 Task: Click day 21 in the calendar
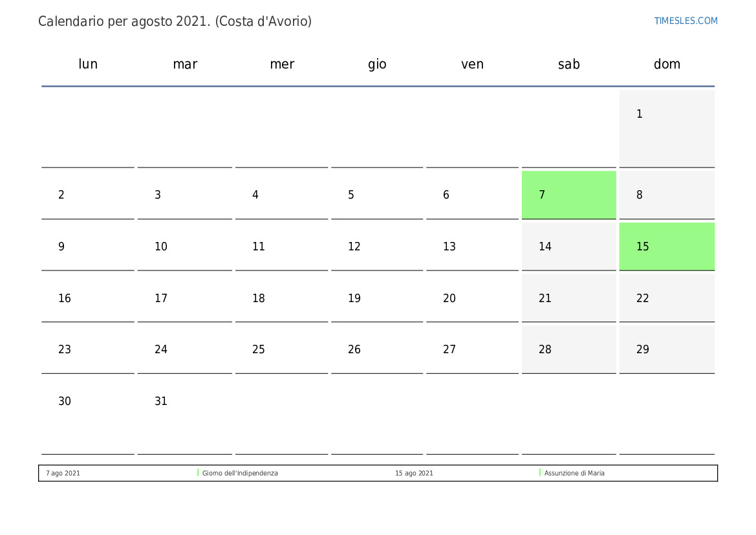click(x=569, y=298)
